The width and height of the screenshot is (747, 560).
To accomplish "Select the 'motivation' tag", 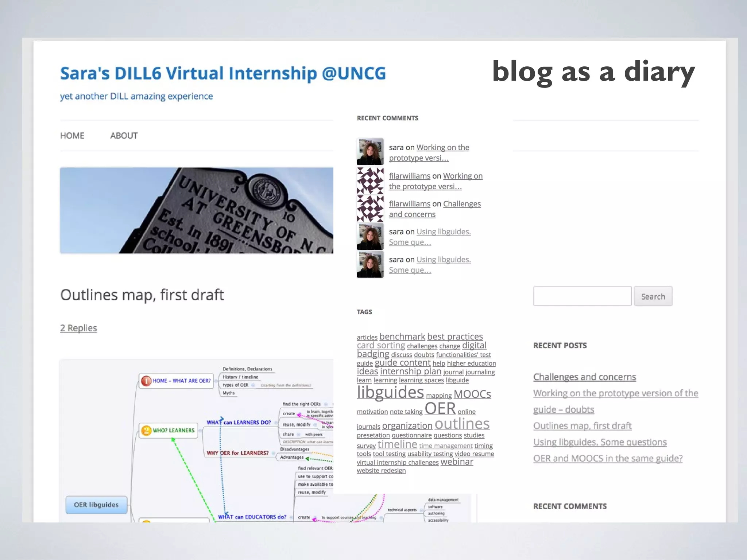I will (372, 412).
